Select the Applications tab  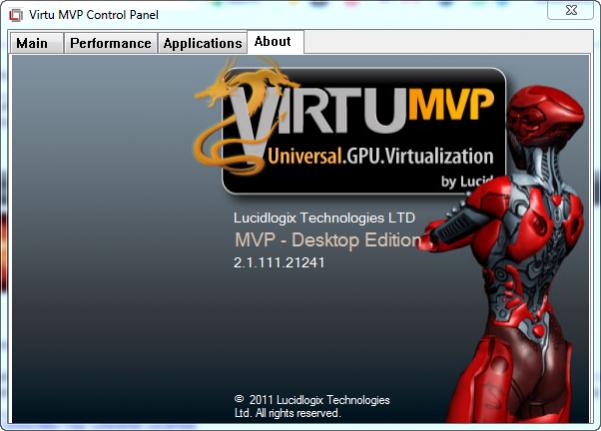(202, 43)
